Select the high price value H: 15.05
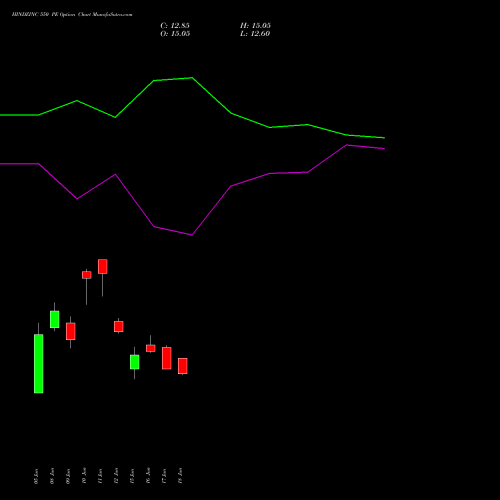The width and height of the screenshot is (500, 500). [255, 26]
